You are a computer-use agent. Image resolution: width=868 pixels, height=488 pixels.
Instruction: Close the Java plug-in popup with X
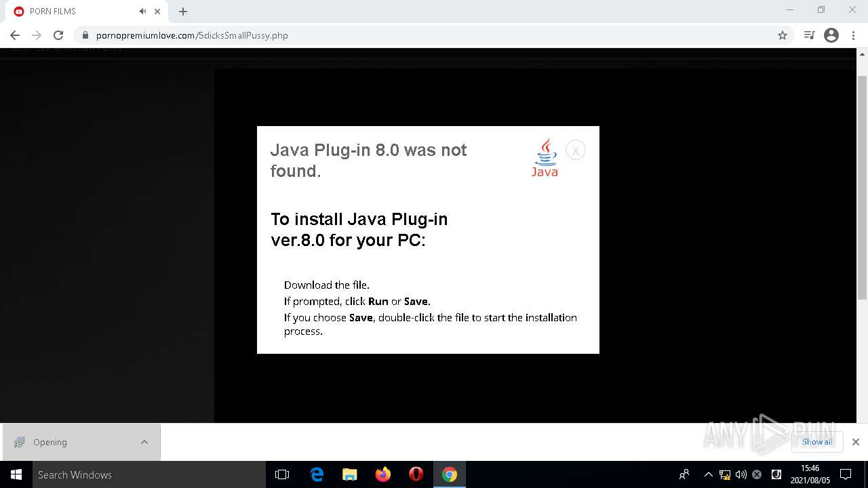[x=575, y=150]
